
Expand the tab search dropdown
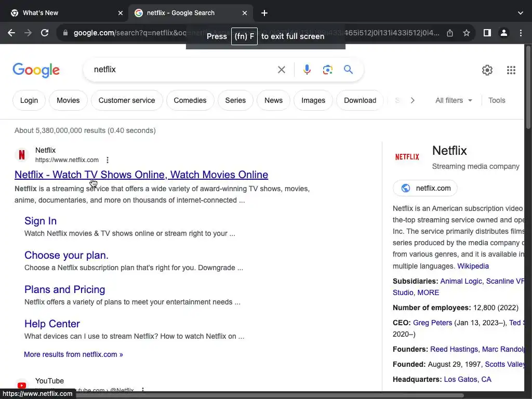521,13
